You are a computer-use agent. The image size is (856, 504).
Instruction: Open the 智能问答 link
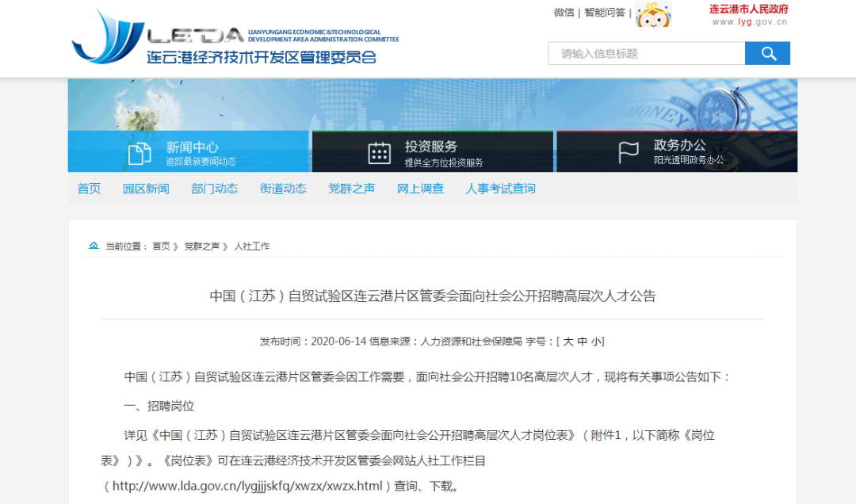[x=604, y=13]
